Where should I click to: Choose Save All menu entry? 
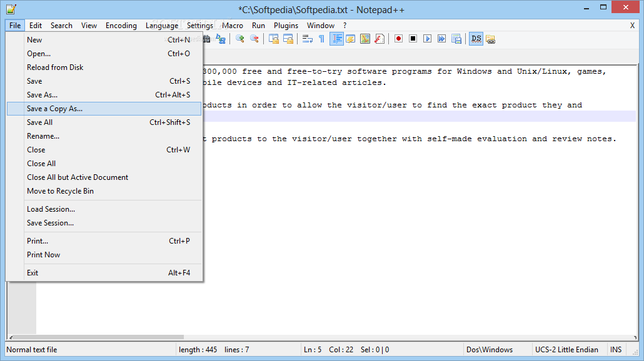[x=104, y=122]
